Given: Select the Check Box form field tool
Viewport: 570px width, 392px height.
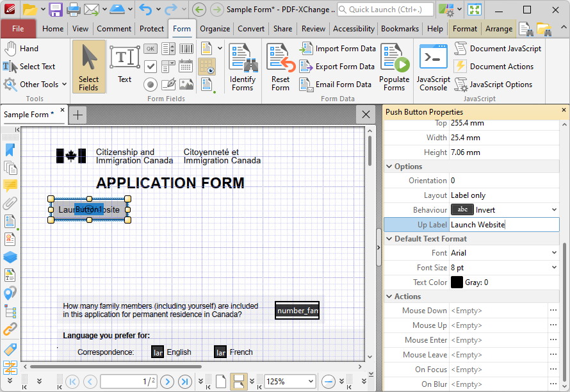Looking at the screenshot, I should point(150,67).
